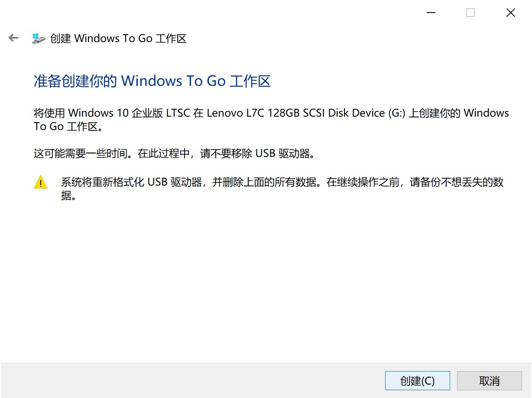Click the wrapped line To Go 工作区。
This screenshot has height=398, width=532.
69,127
